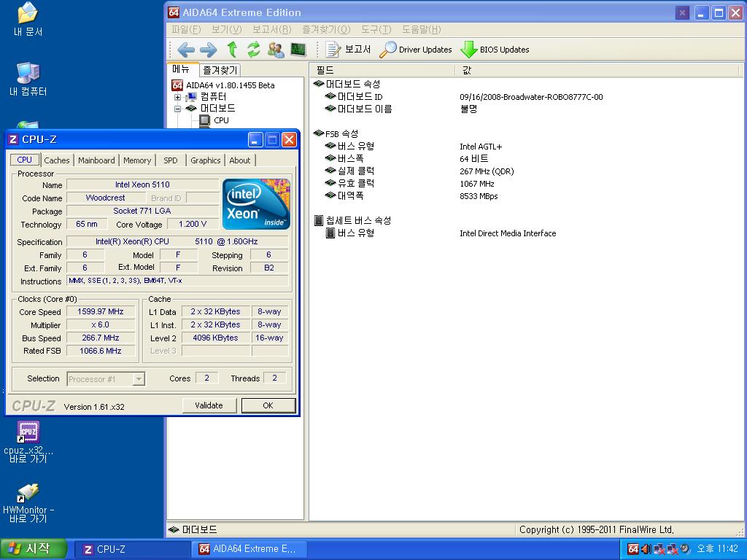Refresh the AIDA64 page with the green arrows icon
Screen dimensions: 747x560
click(x=254, y=49)
